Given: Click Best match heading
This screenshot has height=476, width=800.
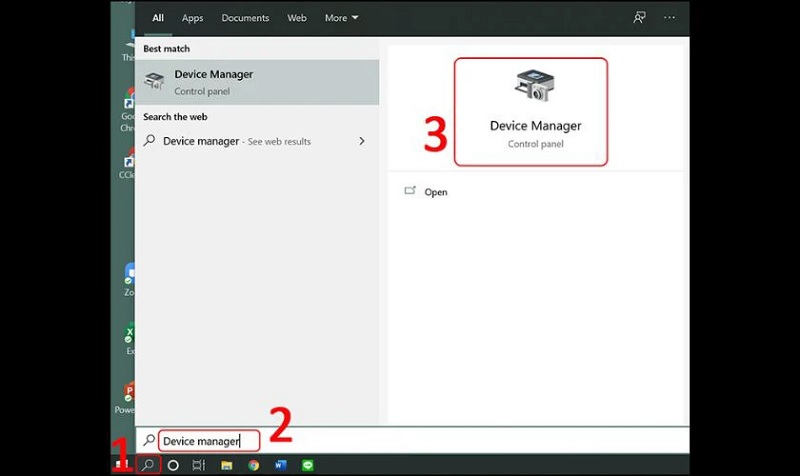Looking at the screenshot, I should 166,49.
